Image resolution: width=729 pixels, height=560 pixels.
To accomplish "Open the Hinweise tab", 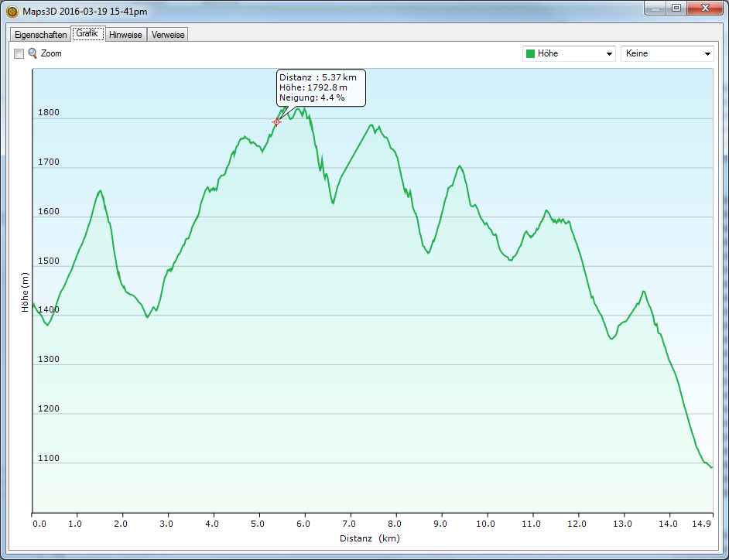I will (x=125, y=35).
